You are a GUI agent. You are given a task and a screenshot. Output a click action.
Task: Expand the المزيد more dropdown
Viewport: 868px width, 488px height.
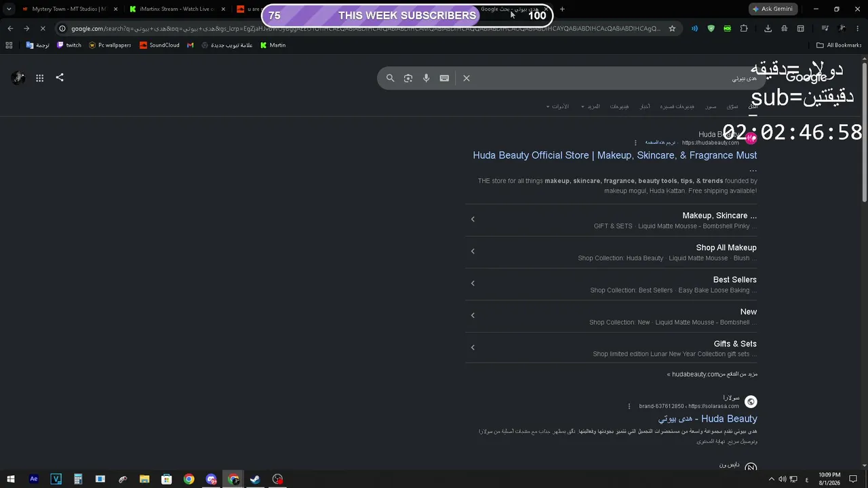tap(590, 106)
